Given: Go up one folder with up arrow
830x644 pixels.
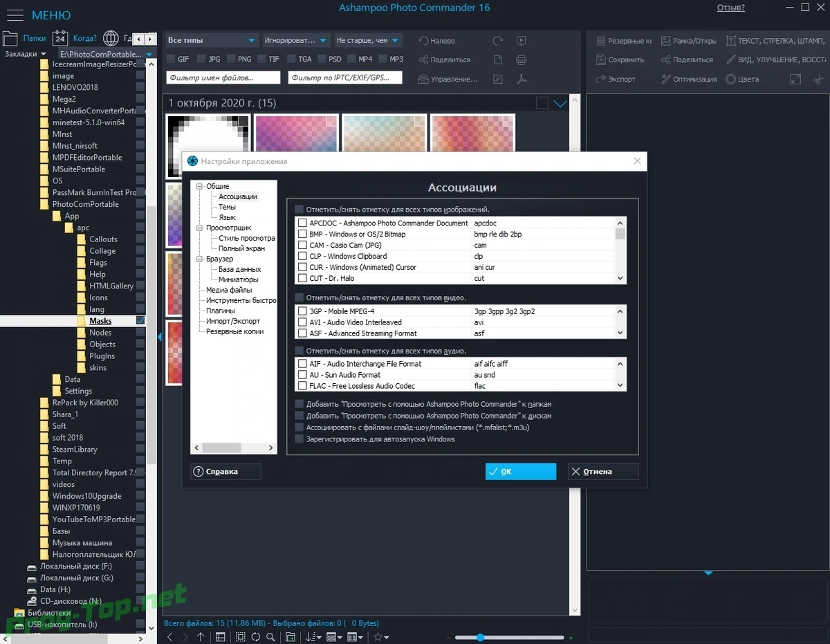Looking at the screenshot, I should coord(201,637).
